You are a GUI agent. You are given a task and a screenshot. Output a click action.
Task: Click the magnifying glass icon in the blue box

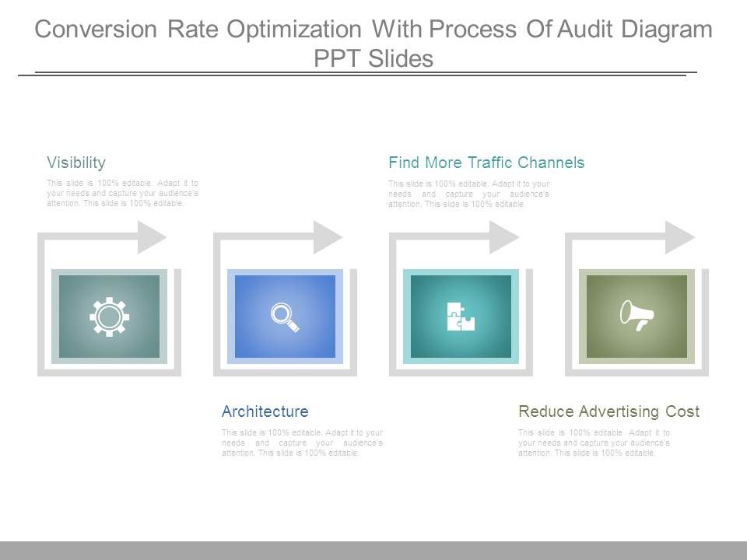click(285, 317)
